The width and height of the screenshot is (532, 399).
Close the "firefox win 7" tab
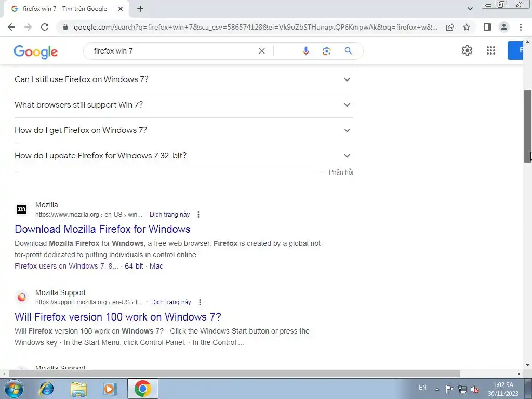pyautogui.click(x=121, y=9)
